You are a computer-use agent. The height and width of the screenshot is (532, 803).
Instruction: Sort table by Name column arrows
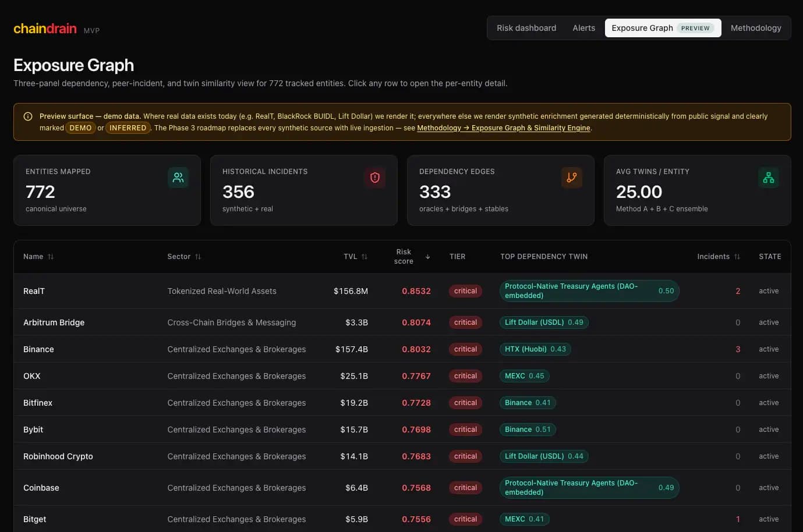(51, 257)
